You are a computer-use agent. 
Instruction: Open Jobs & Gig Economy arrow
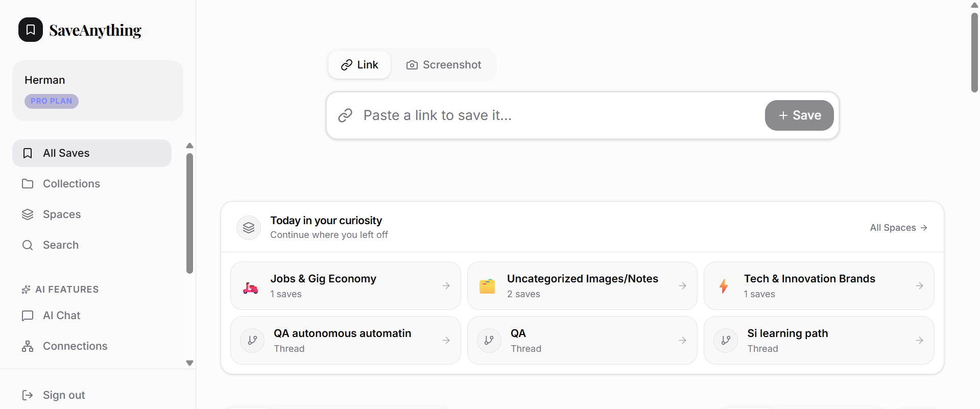pos(446,286)
